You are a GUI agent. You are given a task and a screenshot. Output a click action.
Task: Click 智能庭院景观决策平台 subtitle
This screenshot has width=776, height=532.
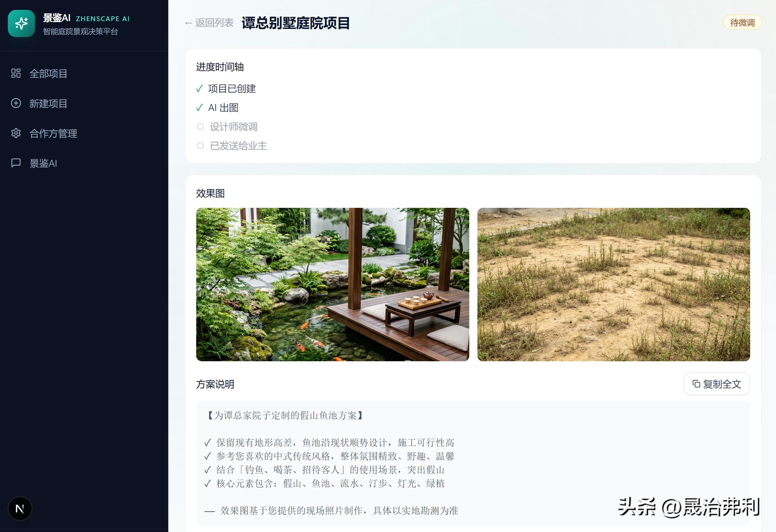tap(81, 32)
